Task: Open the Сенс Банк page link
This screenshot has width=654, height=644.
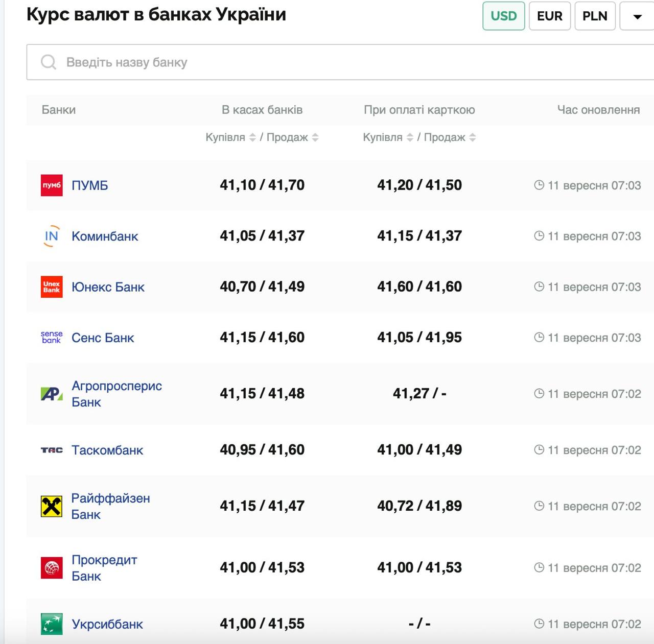Action: point(102,338)
